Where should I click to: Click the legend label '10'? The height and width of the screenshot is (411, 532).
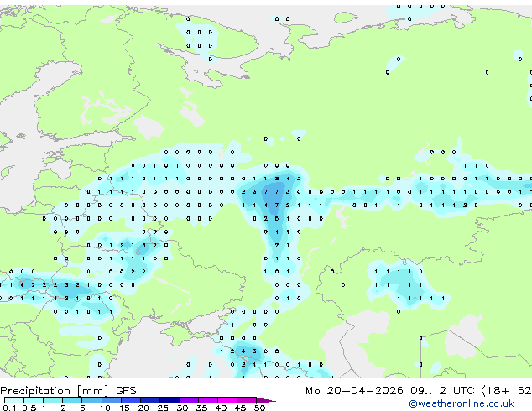[105, 408]
